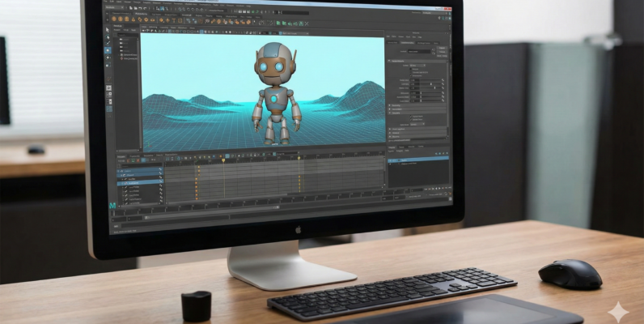Select the arrow Select tool in toolbox
Image resolution: width=644 pixels, height=324 pixels.
point(108,32)
